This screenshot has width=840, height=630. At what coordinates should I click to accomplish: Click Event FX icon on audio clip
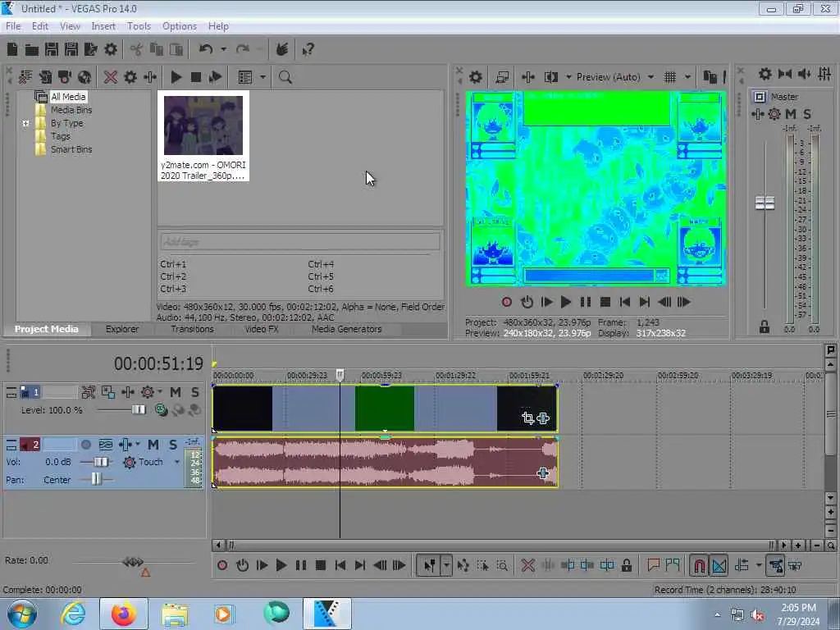[543, 473]
